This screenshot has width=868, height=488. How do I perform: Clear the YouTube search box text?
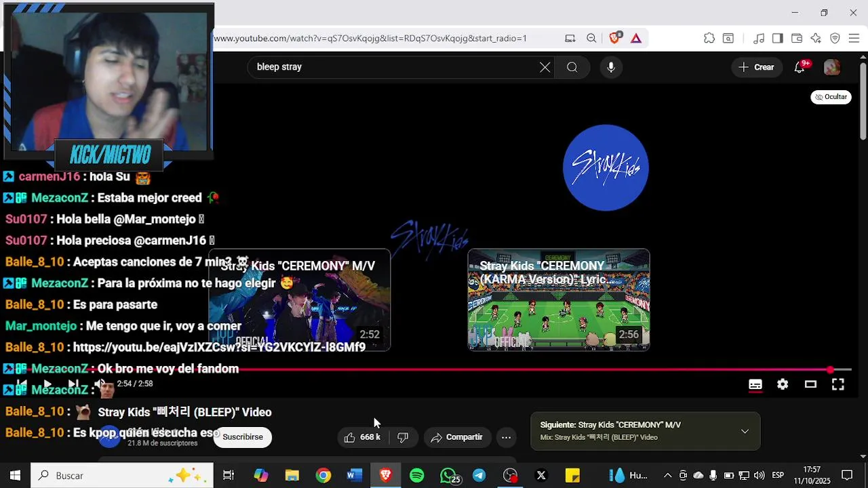545,67
